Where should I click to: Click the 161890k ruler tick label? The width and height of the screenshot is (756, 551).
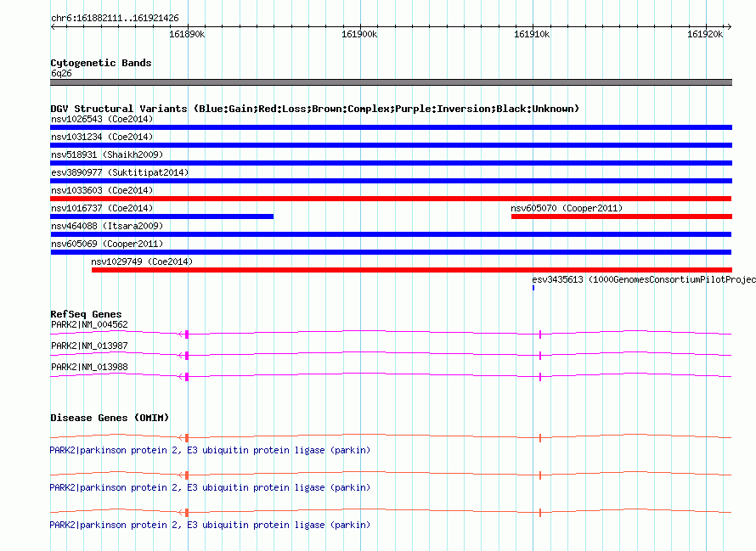pos(187,35)
